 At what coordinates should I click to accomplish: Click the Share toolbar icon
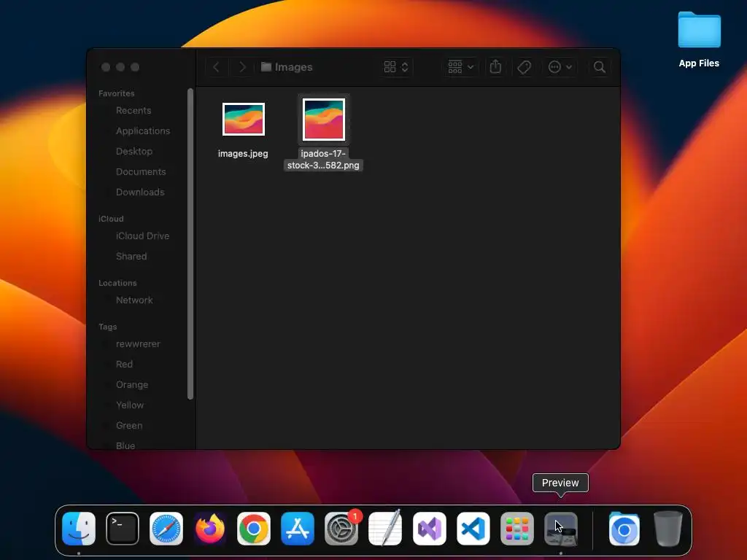click(x=495, y=67)
